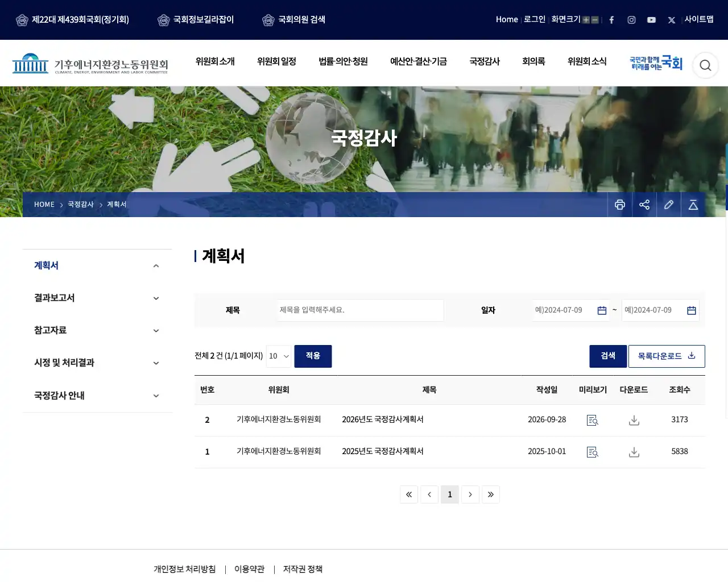Click the 검색 search button
This screenshot has height=582, width=728.
tap(608, 356)
